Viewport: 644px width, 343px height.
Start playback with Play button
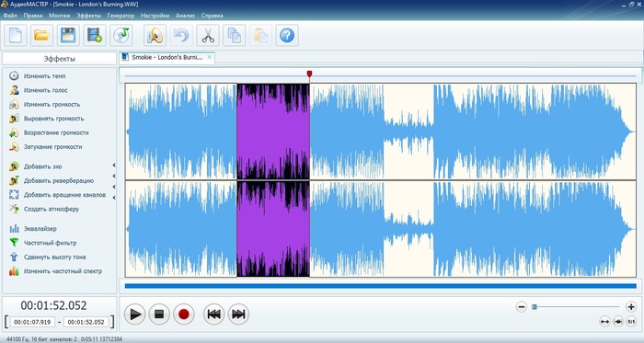click(x=134, y=314)
